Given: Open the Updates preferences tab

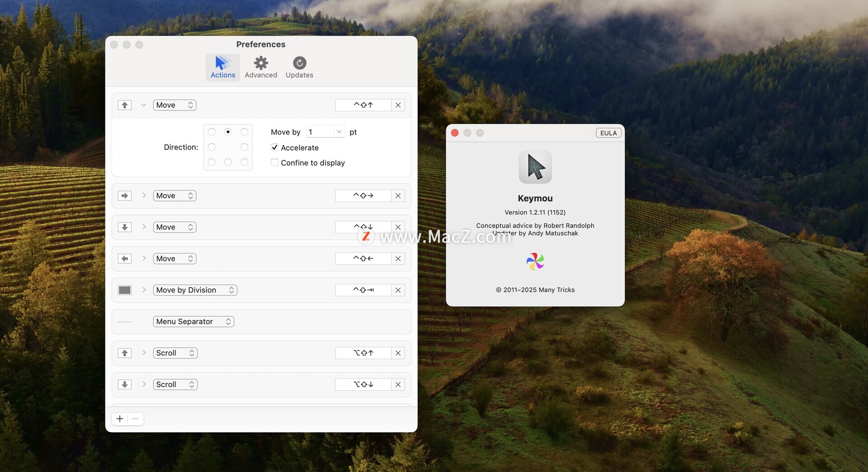Looking at the screenshot, I should [299, 67].
